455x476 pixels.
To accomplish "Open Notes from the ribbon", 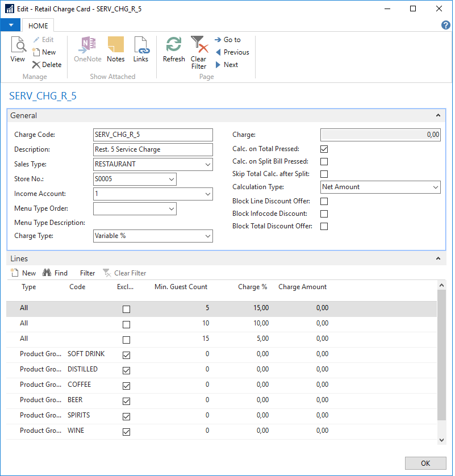I will point(115,49).
